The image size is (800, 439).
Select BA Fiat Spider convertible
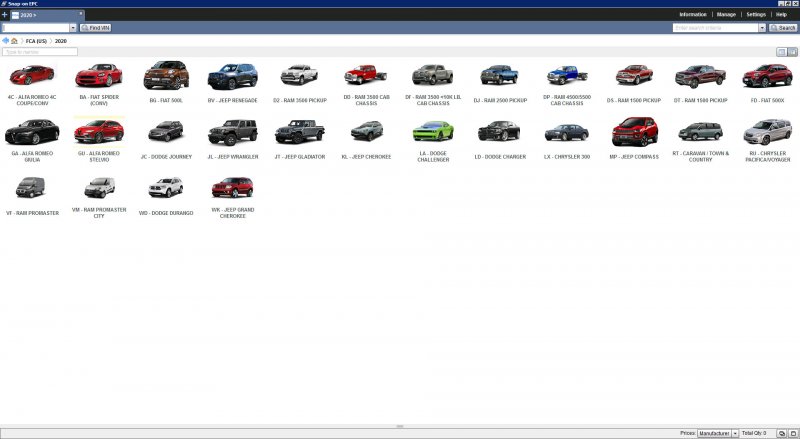[x=99, y=83]
